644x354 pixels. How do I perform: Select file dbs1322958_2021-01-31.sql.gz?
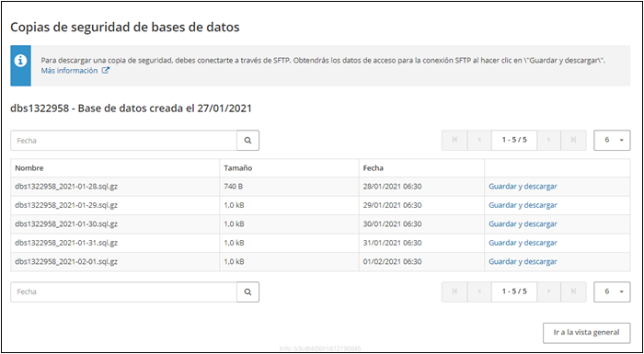[66, 243]
